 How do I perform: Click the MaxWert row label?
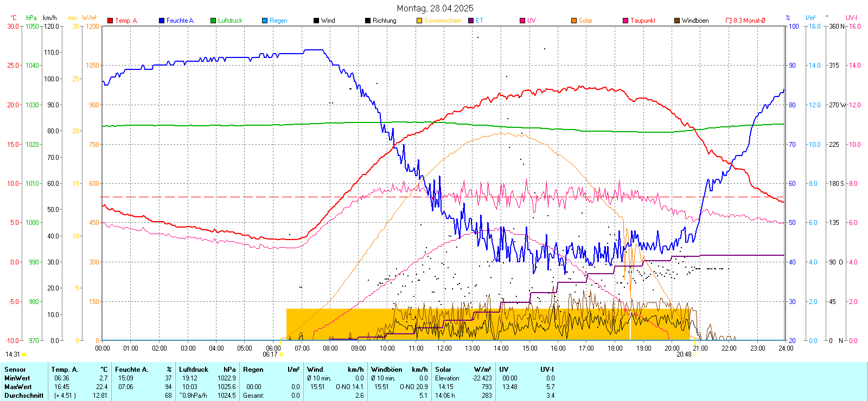(x=18, y=387)
